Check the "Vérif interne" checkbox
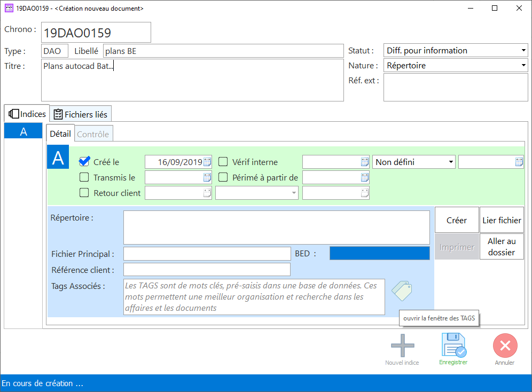The width and height of the screenshot is (532, 392). coord(223,161)
